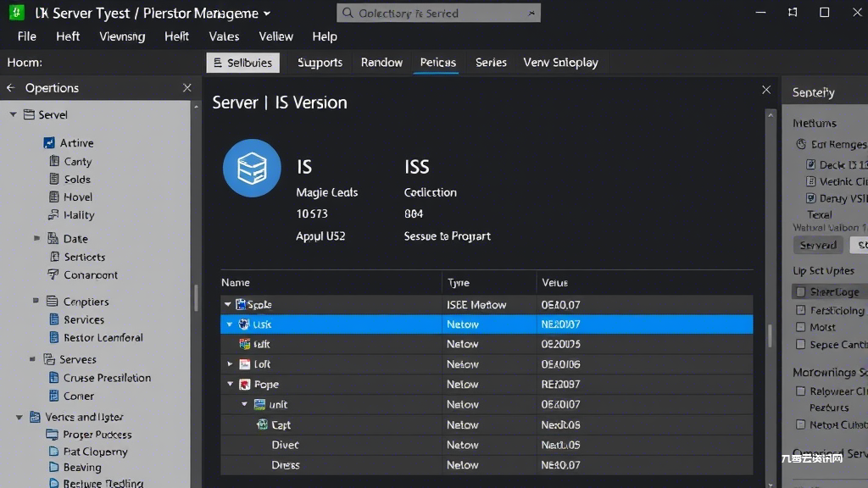Switch to the Supports tab
The image size is (868, 488).
click(320, 63)
